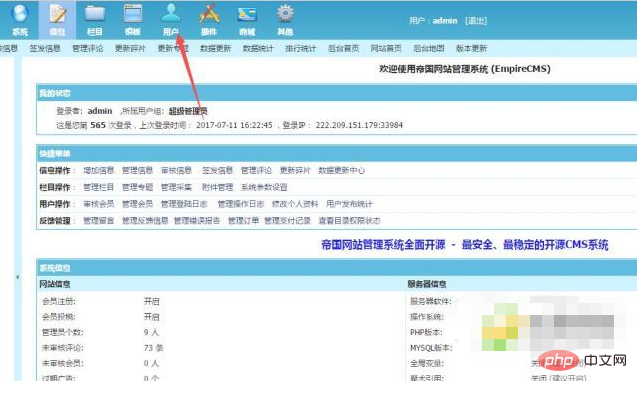
Task: Open 后台地图 in the submenu bar
Action: [x=429, y=48]
